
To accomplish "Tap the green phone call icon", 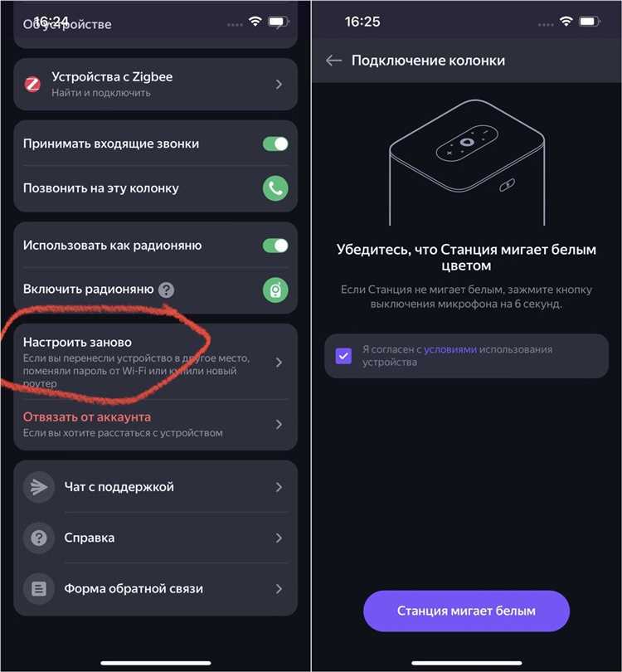I will click(275, 188).
